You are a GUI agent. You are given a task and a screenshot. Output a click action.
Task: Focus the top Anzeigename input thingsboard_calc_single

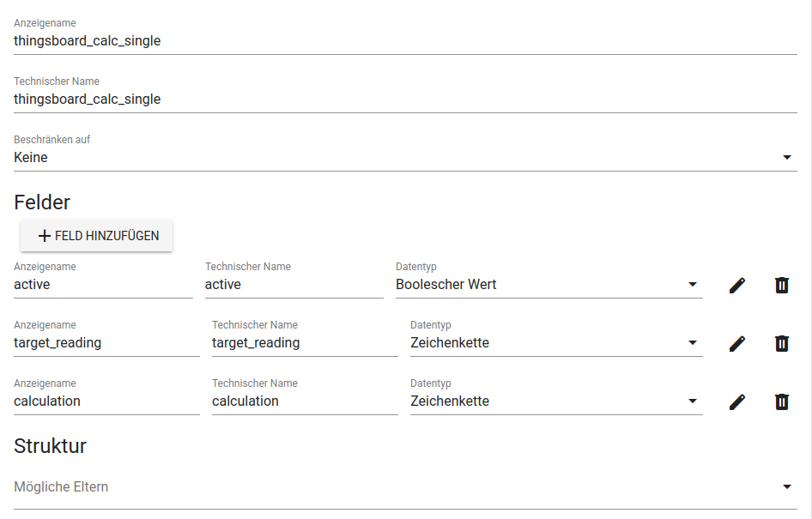(x=405, y=41)
